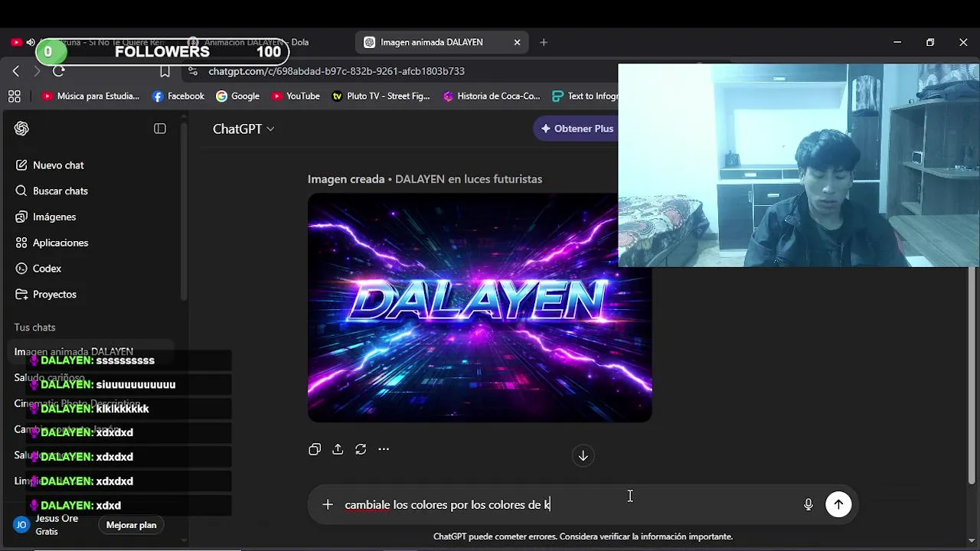Open the browser apps grid icon
The width and height of the screenshot is (980, 551).
[x=14, y=96]
